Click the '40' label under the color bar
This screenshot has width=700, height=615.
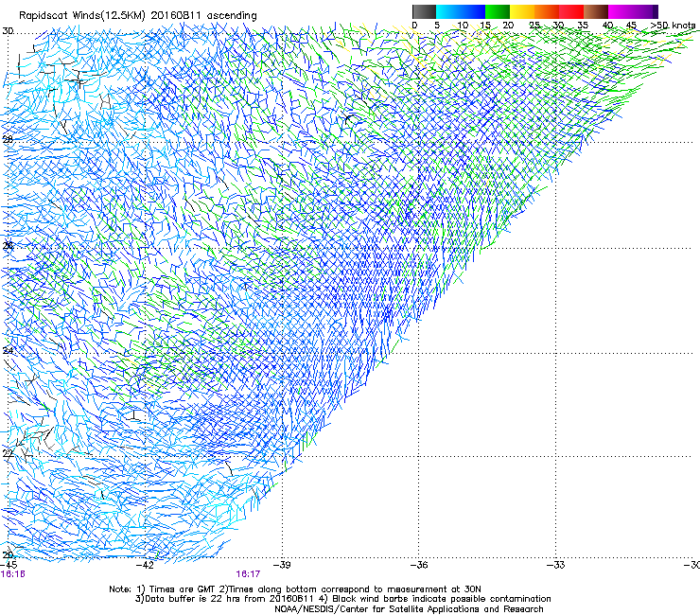click(x=607, y=25)
